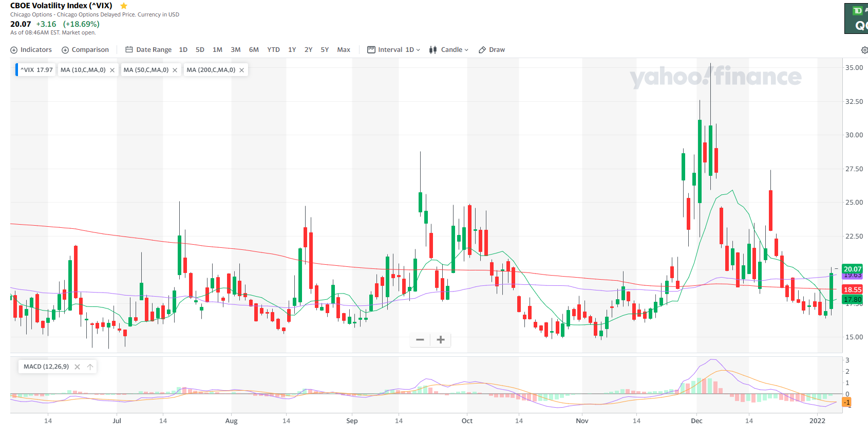868x437 pixels.
Task: Remove the MA (10,C,MA,0) indicator
Action: (112, 70)
